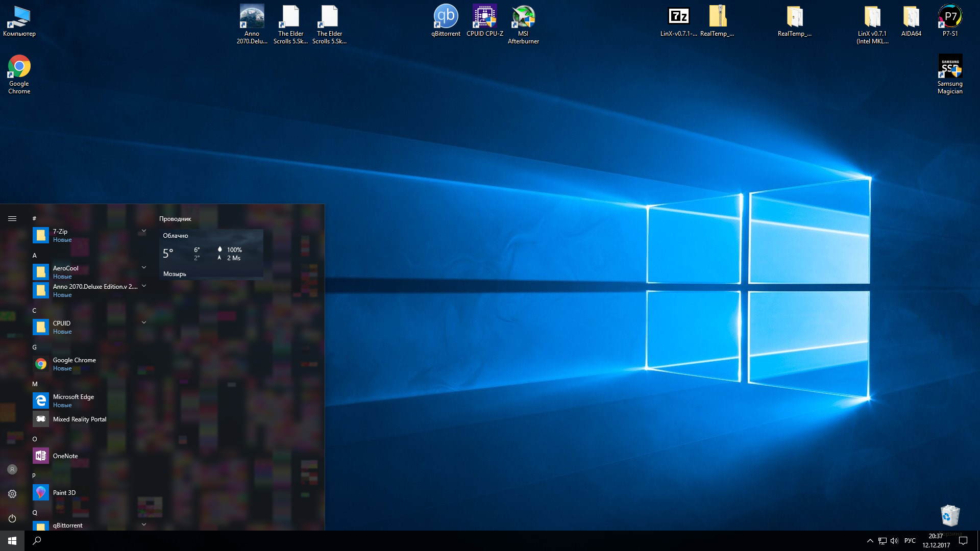Expand the Start menu hamburger navigation
The image size is (980, 551).
12,218
